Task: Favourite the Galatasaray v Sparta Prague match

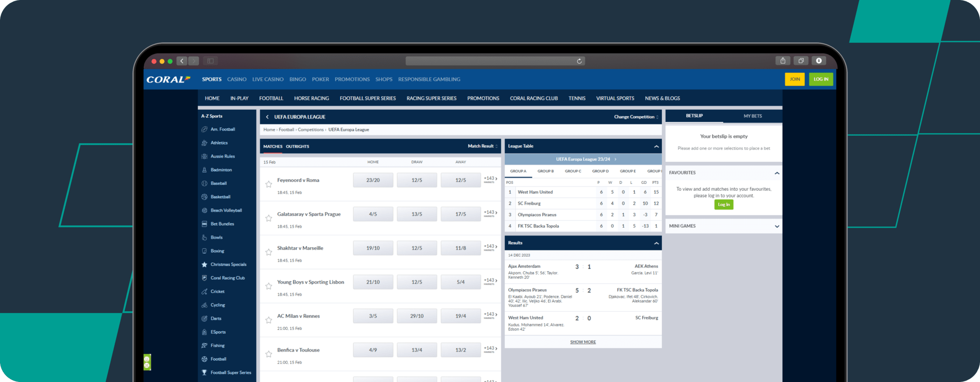Action: (x=269, y=218)
